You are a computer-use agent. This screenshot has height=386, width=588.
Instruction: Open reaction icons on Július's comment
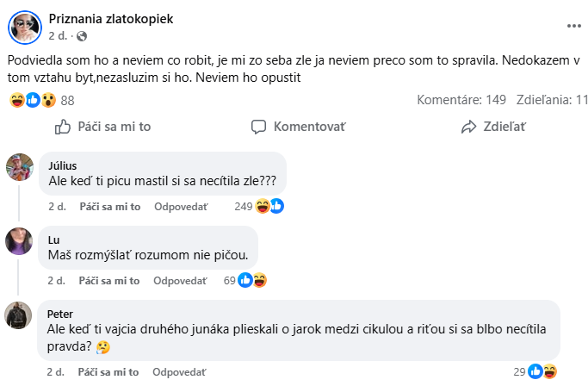coord(269,207)
